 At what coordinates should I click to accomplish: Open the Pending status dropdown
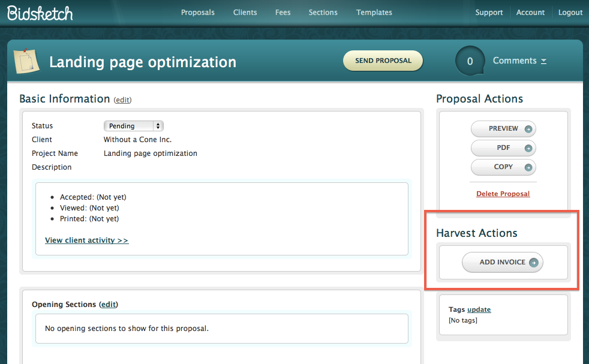pyautogui.click(x=133, y=126)
